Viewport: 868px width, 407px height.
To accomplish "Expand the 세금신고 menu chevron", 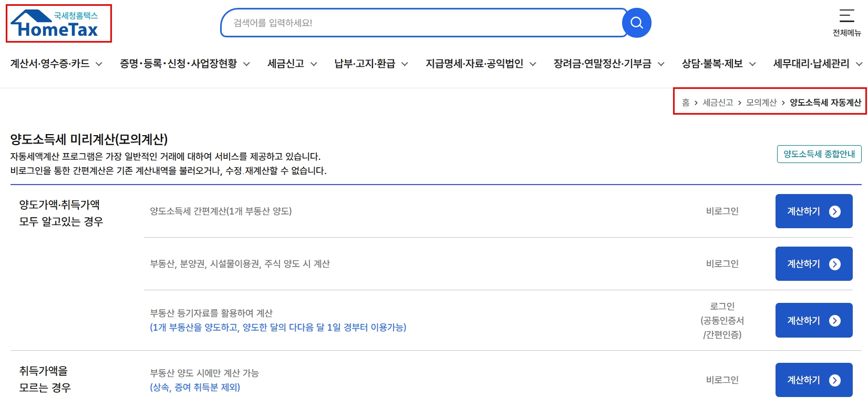I will click(x=314, y=64).
